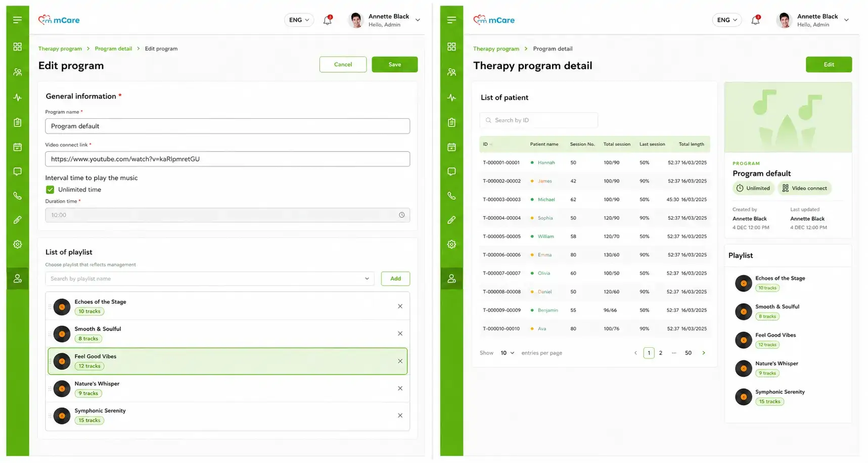
Task: Click the Save button
Action: (x=395, y=64)
